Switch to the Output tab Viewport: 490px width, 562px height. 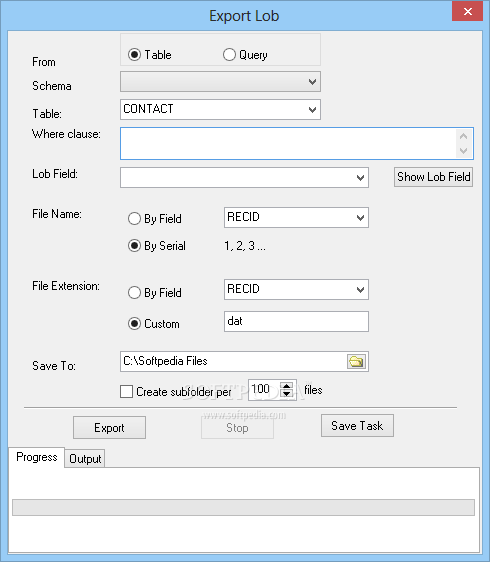pyautogui.click(x=85, y=459)
